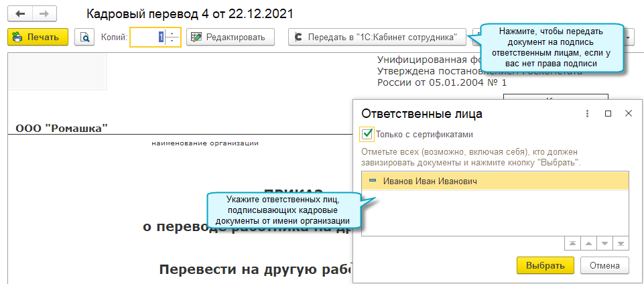The width and height of the screenshot is (644, 284).
Task: Go forward with the right arrow button
Action: pos(44,14)
